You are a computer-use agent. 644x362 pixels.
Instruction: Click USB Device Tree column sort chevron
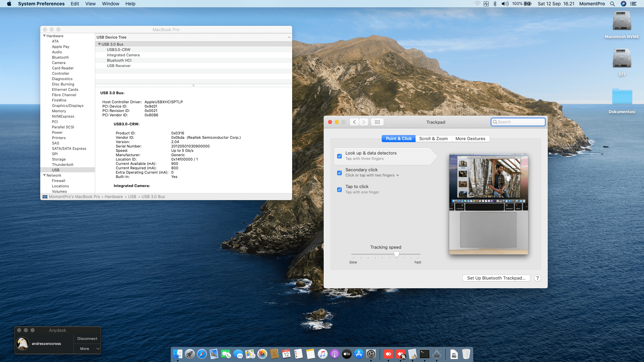[x=289, y=37]
